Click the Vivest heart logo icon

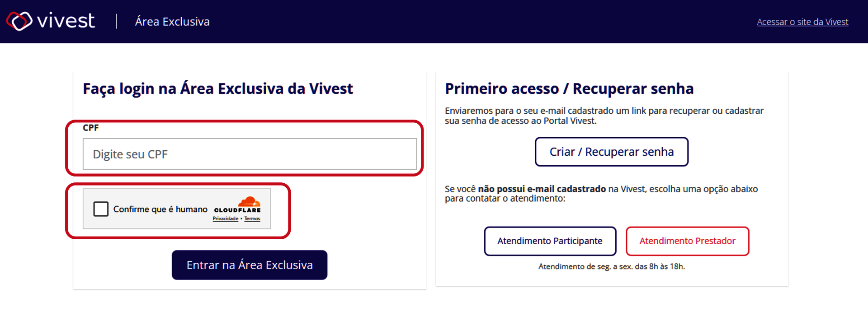(19, 21)
